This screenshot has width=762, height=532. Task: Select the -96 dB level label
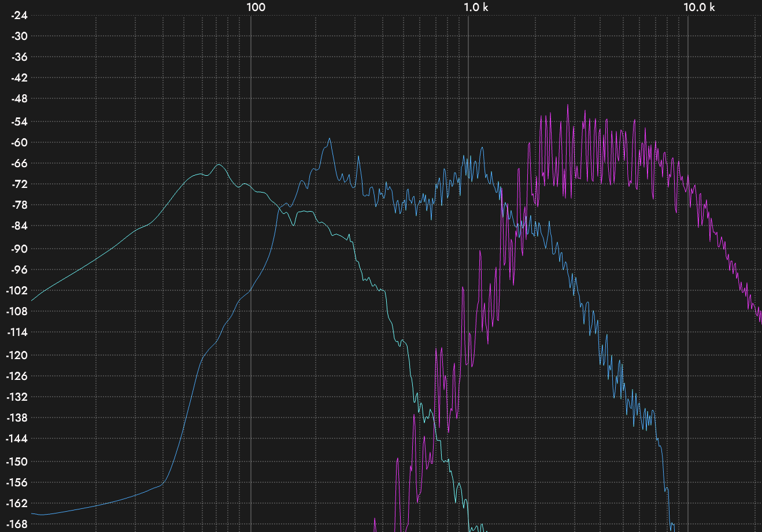(x=19, y=269)
